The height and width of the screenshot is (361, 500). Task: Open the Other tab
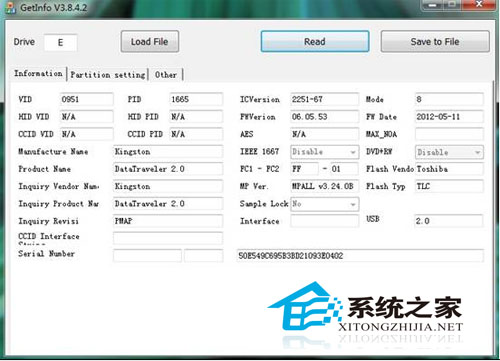click(166, 75)
